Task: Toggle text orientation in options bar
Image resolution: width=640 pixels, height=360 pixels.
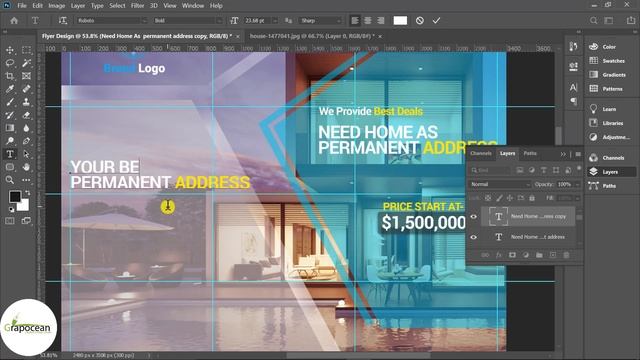Action: 62,20
